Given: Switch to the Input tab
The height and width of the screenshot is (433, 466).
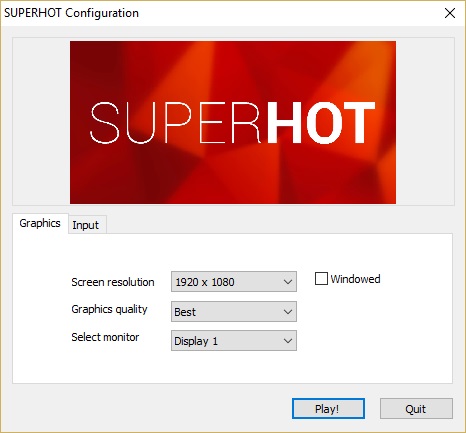Looking at the screenshot, I should click(87, 225).
